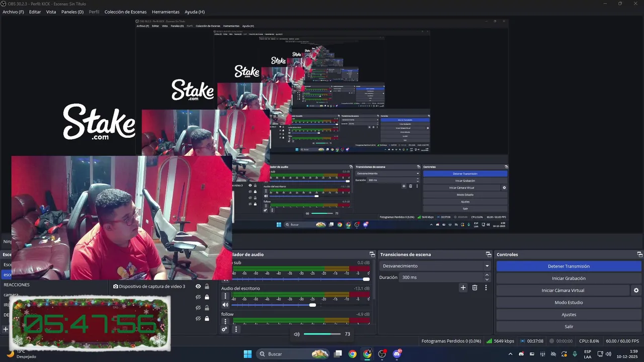Open Discord from the taskbar
Viewport: 644px width, 362px height.
[397, 354]
